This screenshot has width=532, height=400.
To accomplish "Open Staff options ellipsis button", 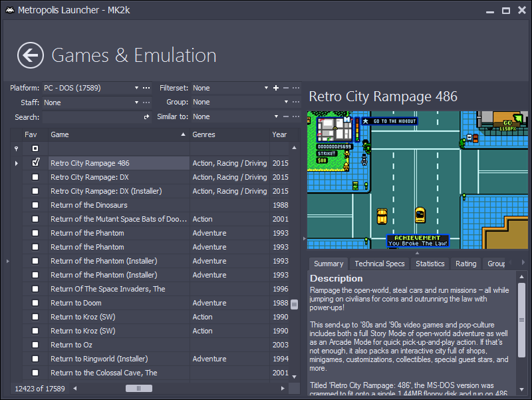I will [x=146, y=102].
